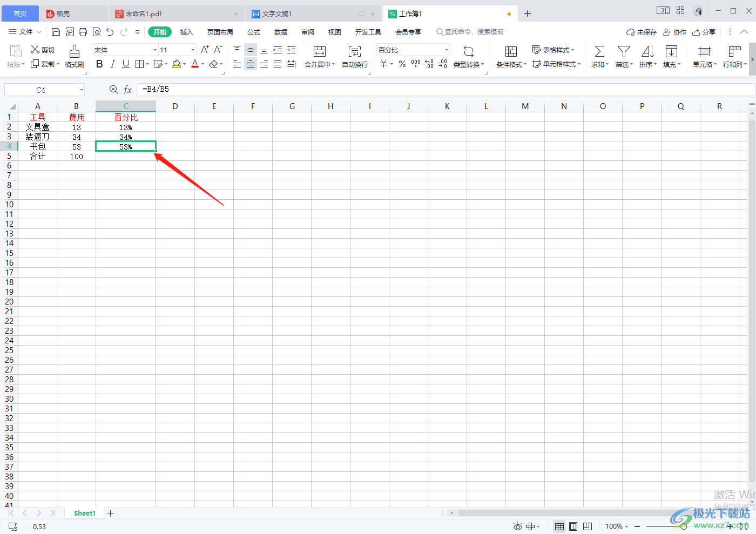Screen dimensions: 756x534
Task: Decrease decimal places icon
Action: (443, 64)
